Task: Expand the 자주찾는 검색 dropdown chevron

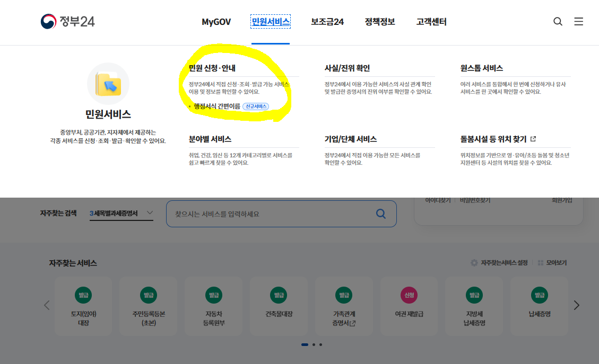Action: pos(150,213)
